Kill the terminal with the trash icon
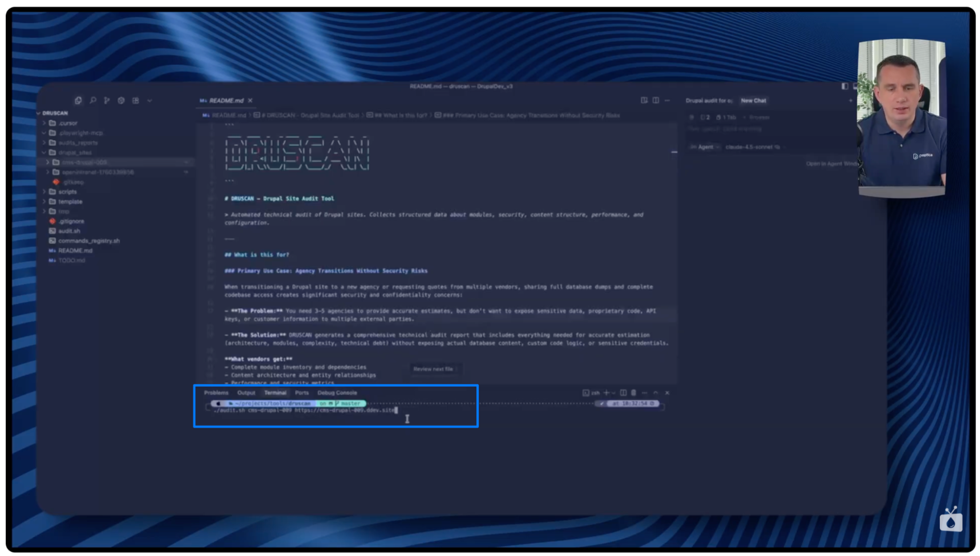 (x=634, y=393)
